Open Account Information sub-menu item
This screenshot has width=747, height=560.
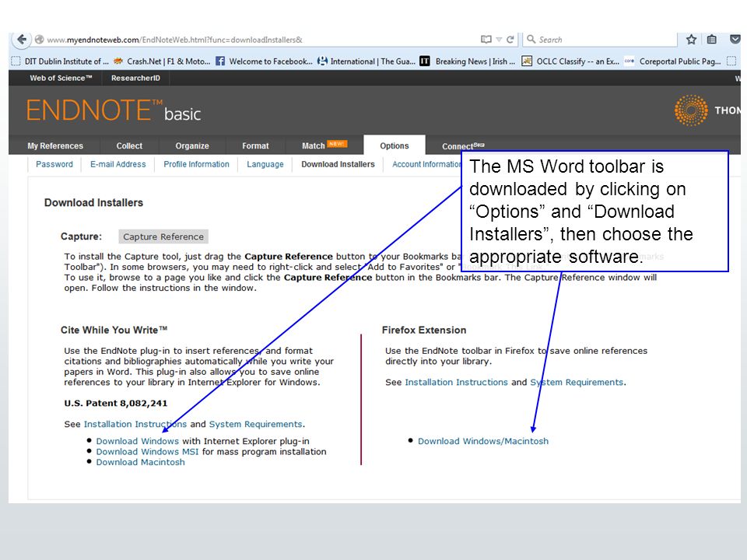pos(427,164)
